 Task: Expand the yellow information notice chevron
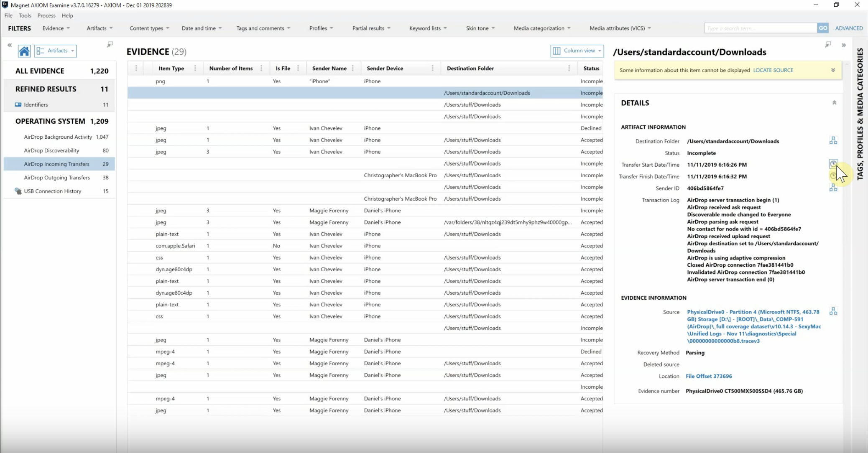pos(833,70)
